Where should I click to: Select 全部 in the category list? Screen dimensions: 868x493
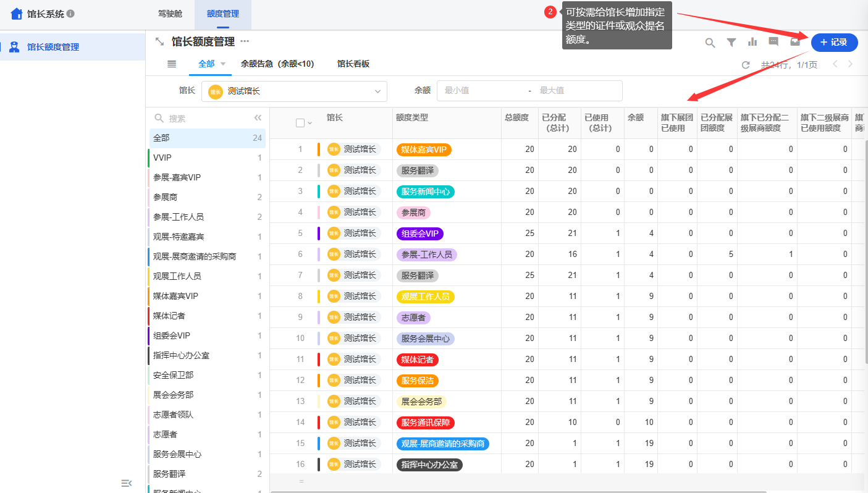208,138
